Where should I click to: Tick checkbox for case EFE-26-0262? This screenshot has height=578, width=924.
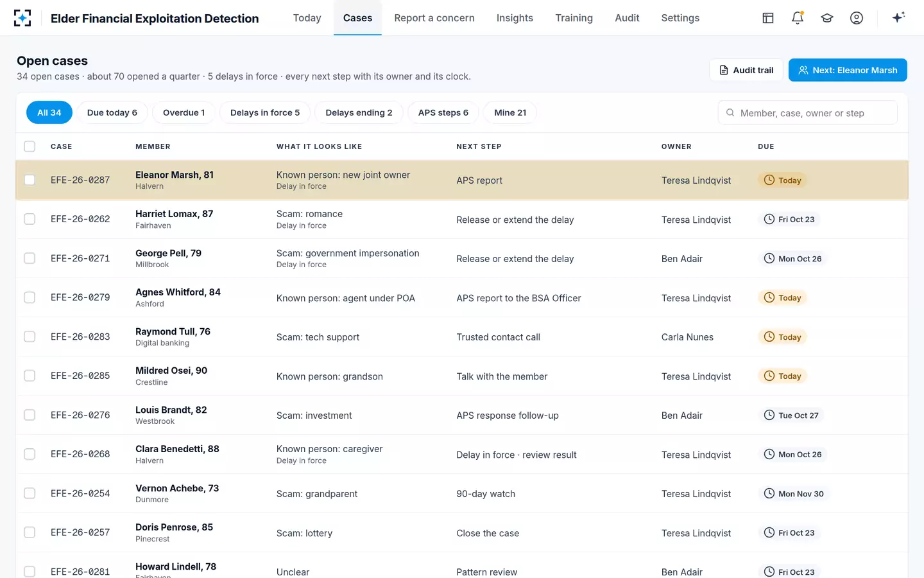pos(30,219)
